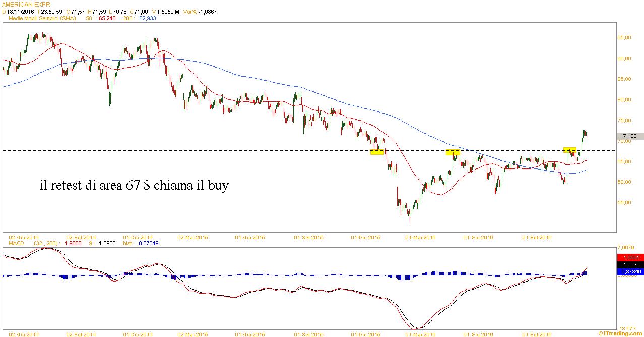This screenshot has width=644, height=337.
Task: Select the blue SMA 200 value 62,933
Action: click(x=147, y=18)
